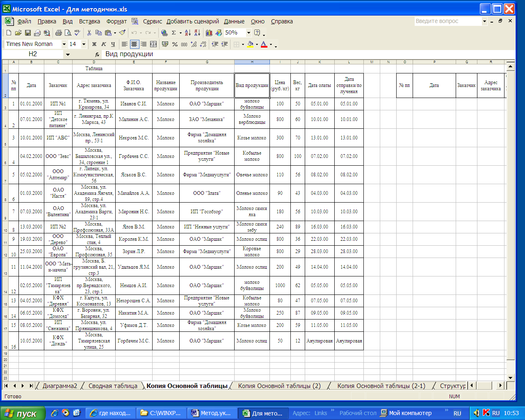The width and height of the screenshot is (525, 420).
Task: Expand AutoSum functions dropdown arrow
Action: (180, 33)
